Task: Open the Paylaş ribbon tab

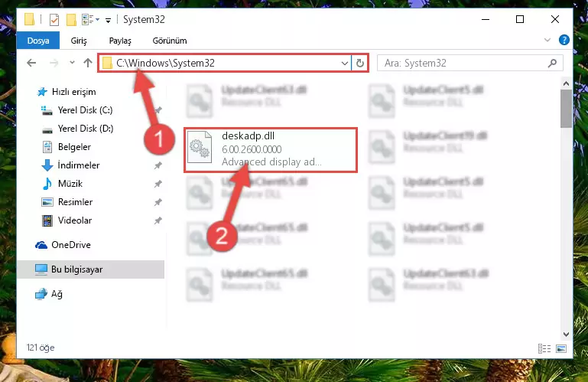Action: point(120,41)
